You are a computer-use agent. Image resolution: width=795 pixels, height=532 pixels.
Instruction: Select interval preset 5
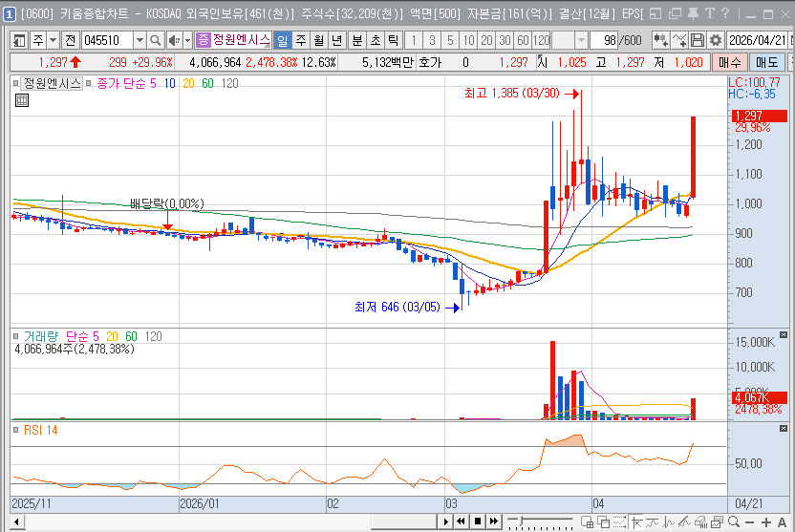[x=450, y=40]
